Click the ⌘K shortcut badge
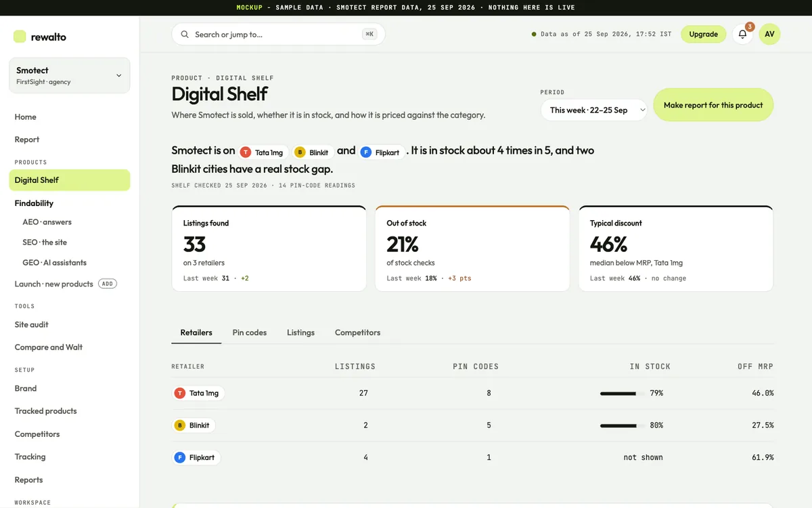The image size is (812, 508). 369,35
